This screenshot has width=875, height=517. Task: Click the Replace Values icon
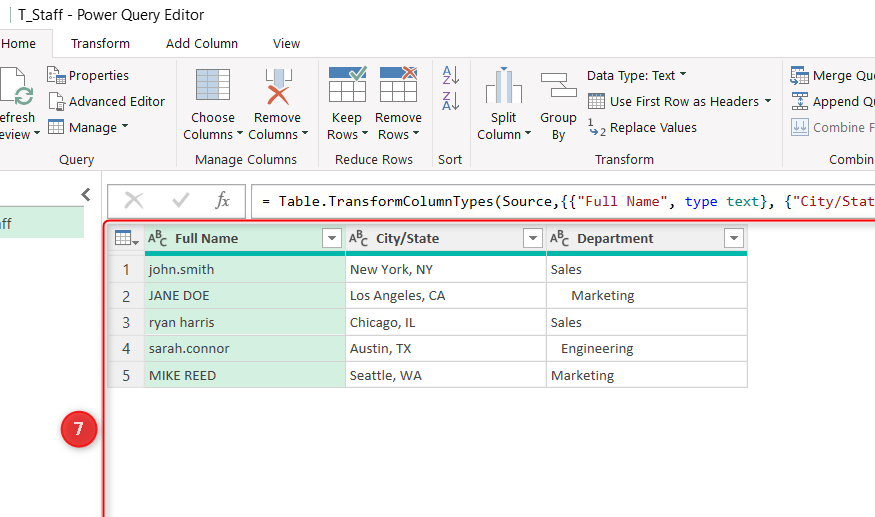597,127
